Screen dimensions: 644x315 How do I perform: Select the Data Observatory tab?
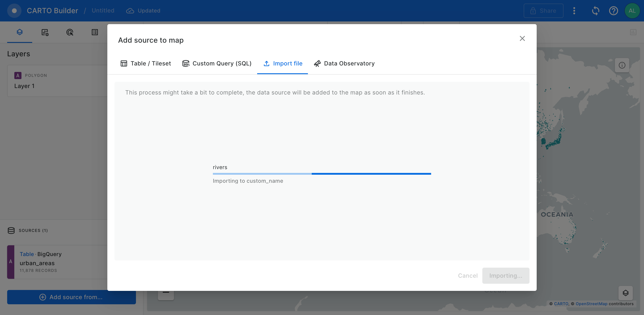(344, 63)
